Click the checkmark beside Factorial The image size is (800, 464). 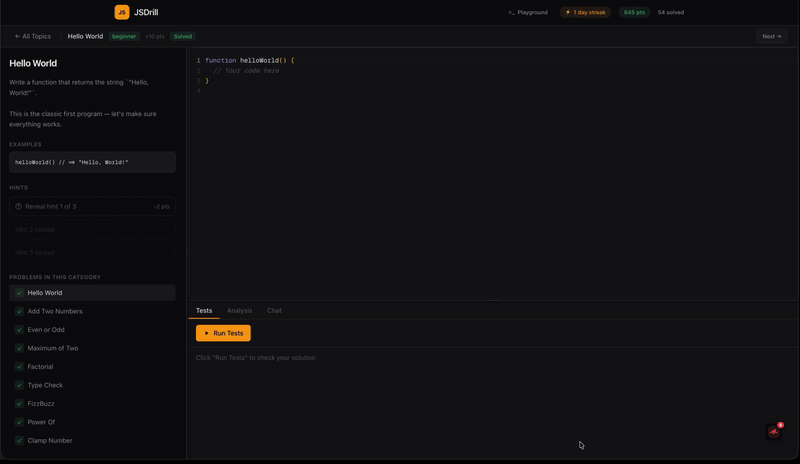(19, 367)
